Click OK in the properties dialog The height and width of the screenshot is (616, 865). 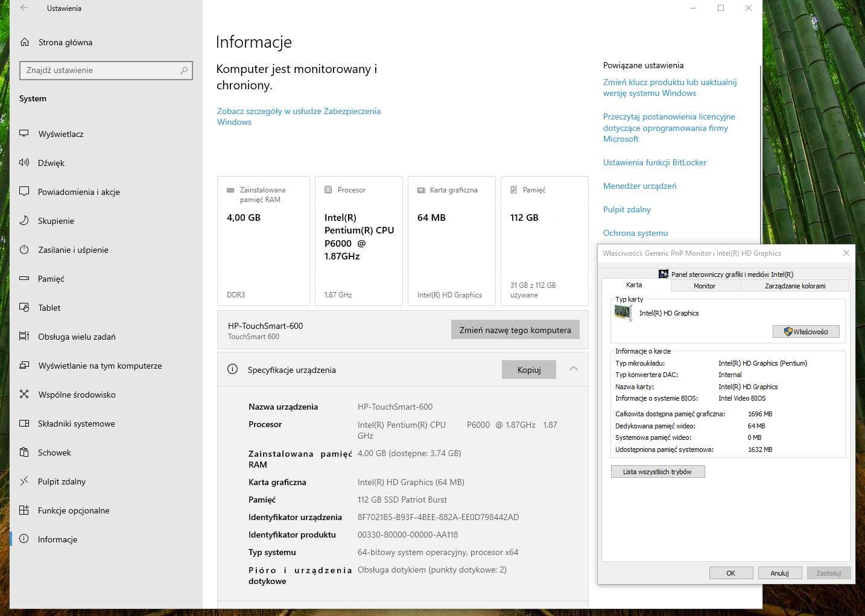click(x=731, y=573)
